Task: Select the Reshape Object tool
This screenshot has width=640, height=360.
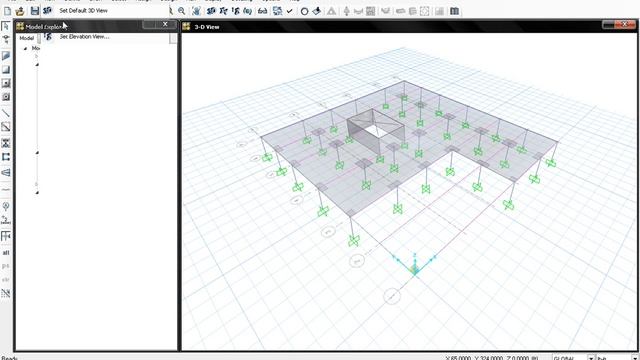Action: click(6, 40)
